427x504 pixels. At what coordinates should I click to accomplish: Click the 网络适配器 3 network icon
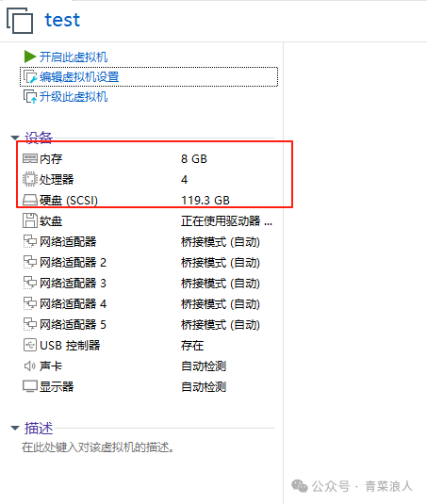point(30,283)
